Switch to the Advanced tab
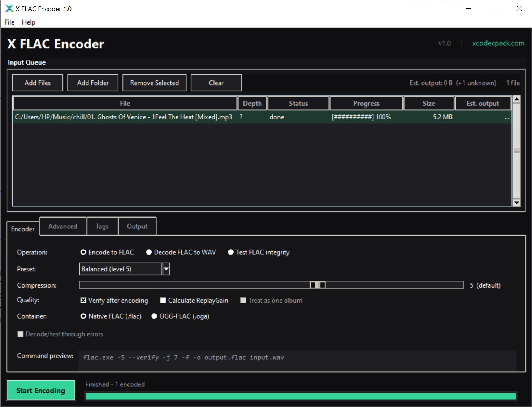532x407 pixels. point(63,226)
